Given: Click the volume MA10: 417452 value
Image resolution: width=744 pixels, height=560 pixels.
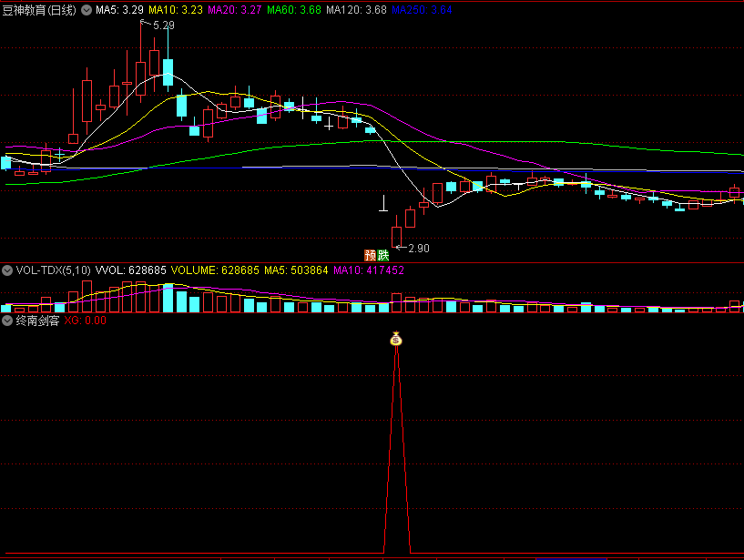Looking at the screenshot, I should coord(369,270).
